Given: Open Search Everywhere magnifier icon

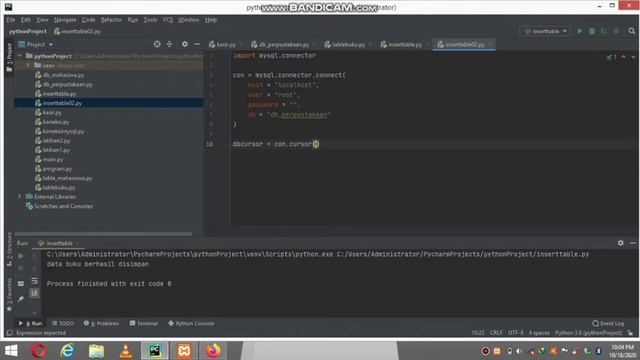Looking at the screenshot, I should point(632,31).
